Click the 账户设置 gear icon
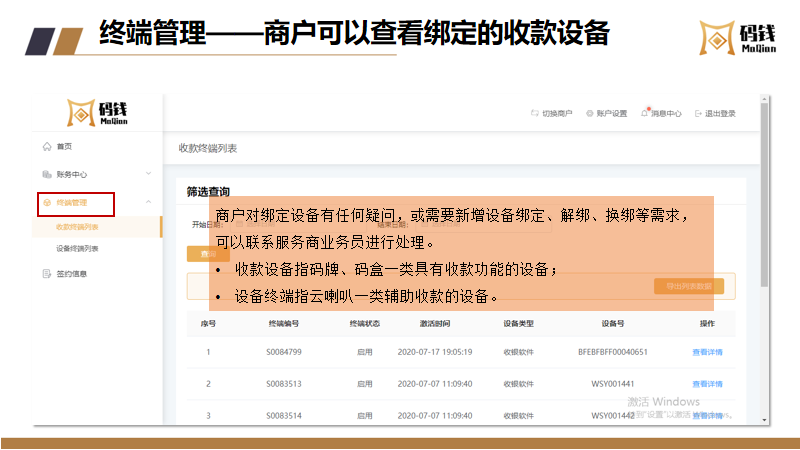This screenshot has height=450, width=800. 589,114
